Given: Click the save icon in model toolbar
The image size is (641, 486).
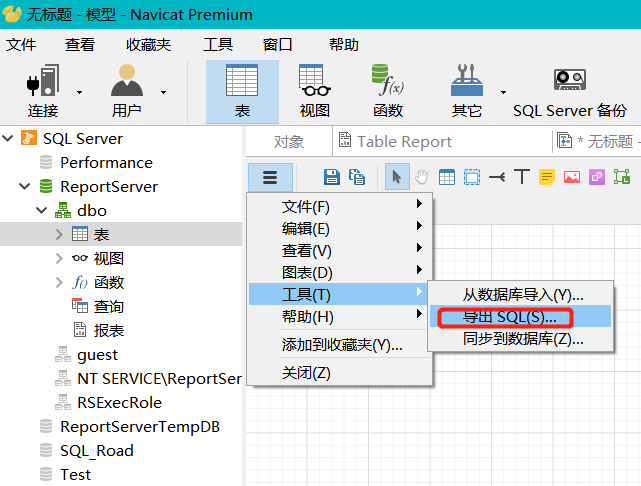Looking at the screenshot, I should click(x=332, y=177).
